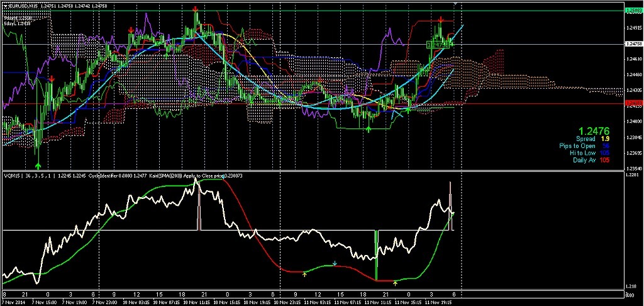
Task: Click the green 1.25088 price label on axis
Action: pos(633,11)
